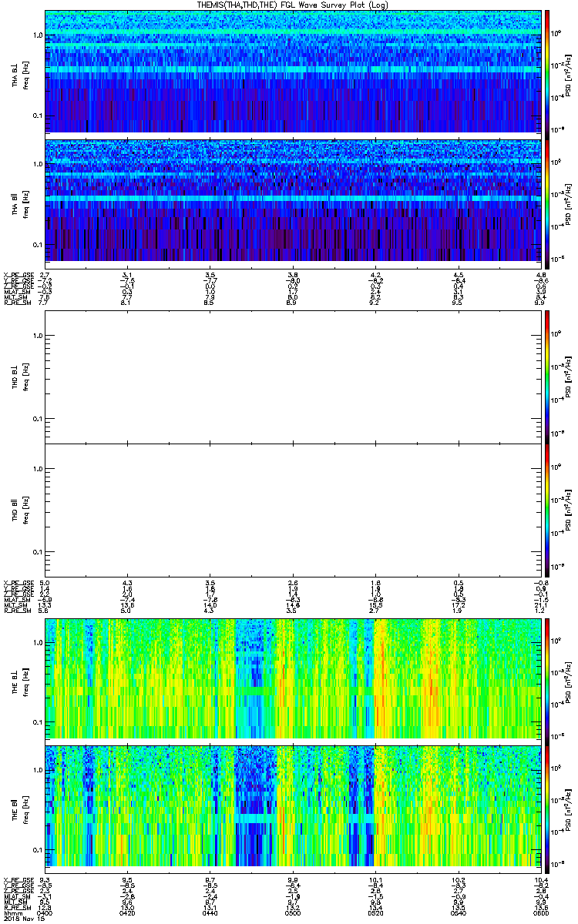Click the PSD color bar beside THA B⊥
The image size is (578, 924).
[547, 72]
